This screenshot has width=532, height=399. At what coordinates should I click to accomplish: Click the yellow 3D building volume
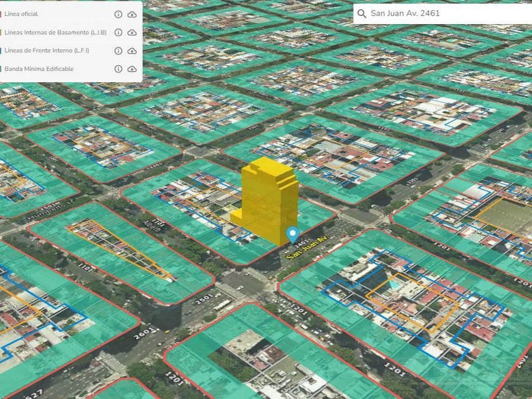(268, 200)
